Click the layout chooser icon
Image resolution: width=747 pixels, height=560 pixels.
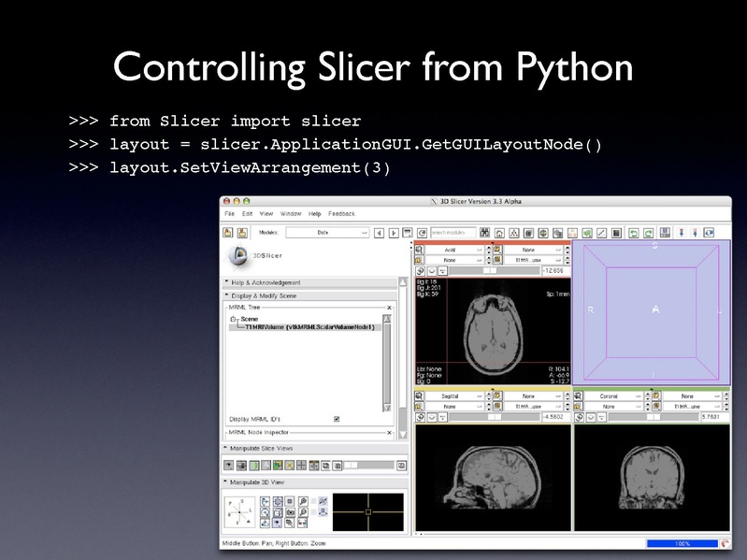coord(665,233)
